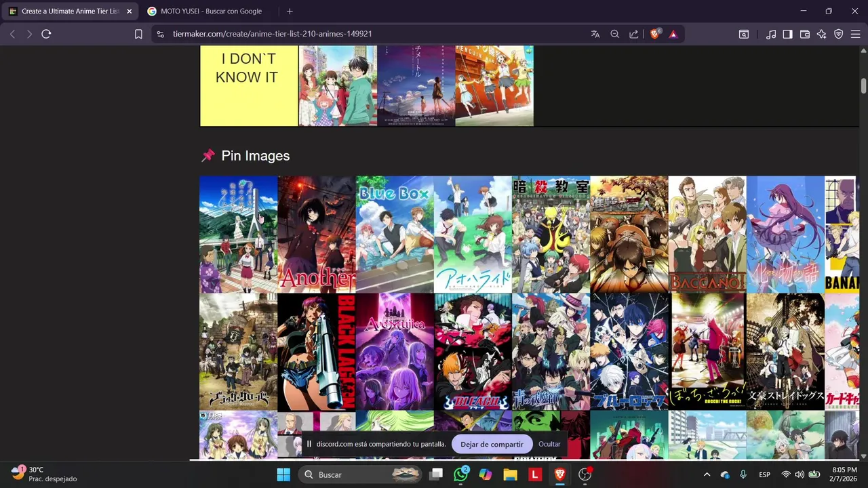Select the Black Lagoon poster
Screen dimensions: 868x488
pyautogui.click(x=317, y=352)
